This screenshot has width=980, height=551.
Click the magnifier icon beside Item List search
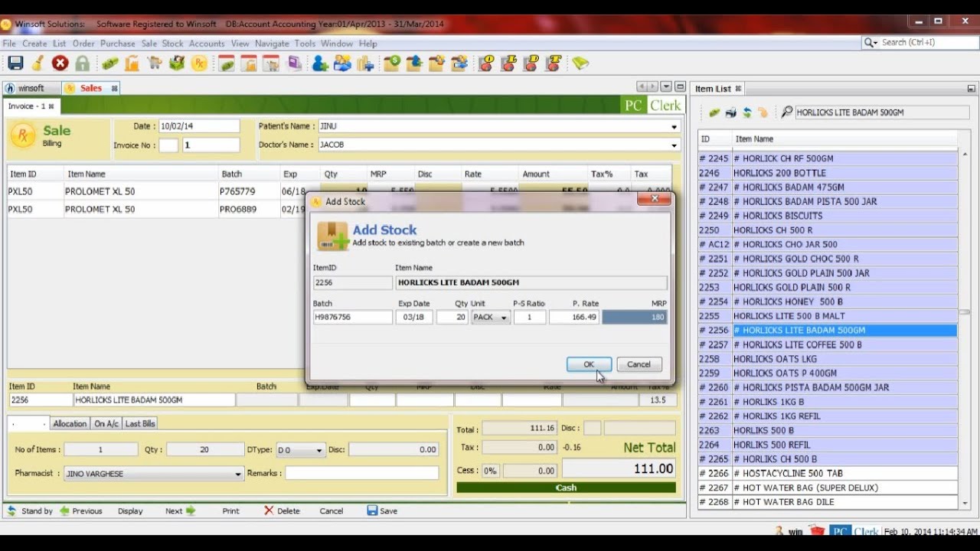pos(786,112)
